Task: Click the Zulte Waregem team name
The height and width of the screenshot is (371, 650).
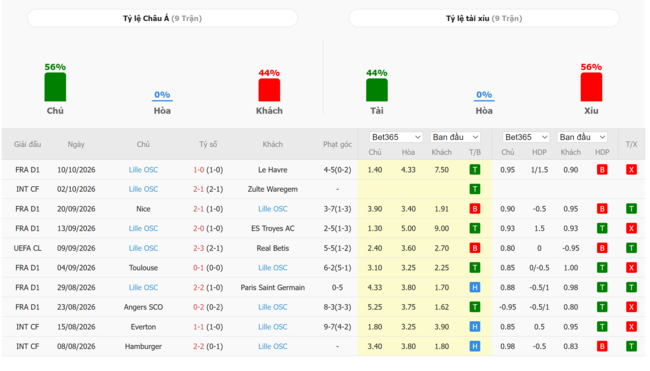Action: pyautogui.click(x=273, y=189)
